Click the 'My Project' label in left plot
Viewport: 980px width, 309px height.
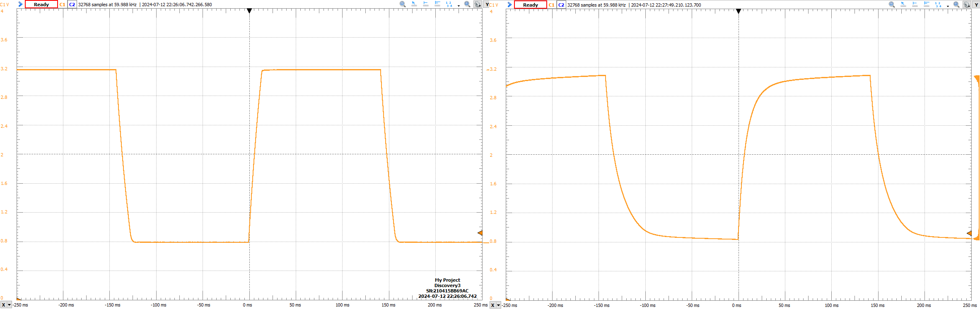[447, 280]
